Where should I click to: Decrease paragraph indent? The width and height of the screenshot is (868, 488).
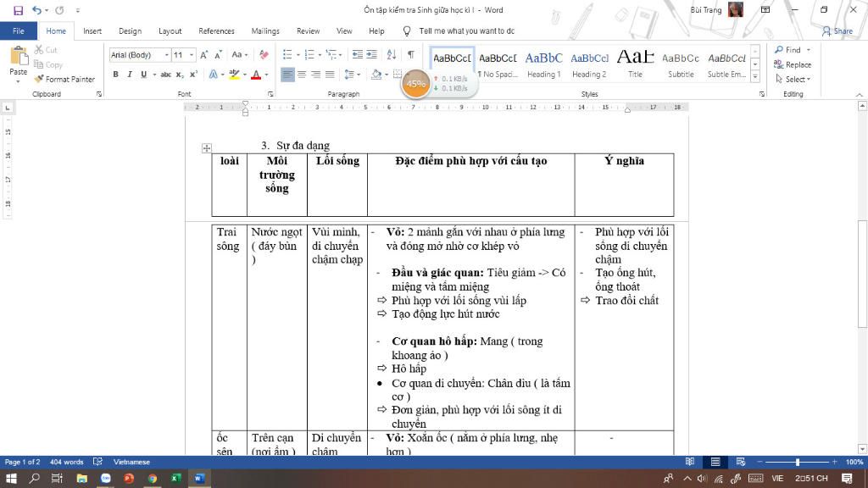[x=358, y=54]
